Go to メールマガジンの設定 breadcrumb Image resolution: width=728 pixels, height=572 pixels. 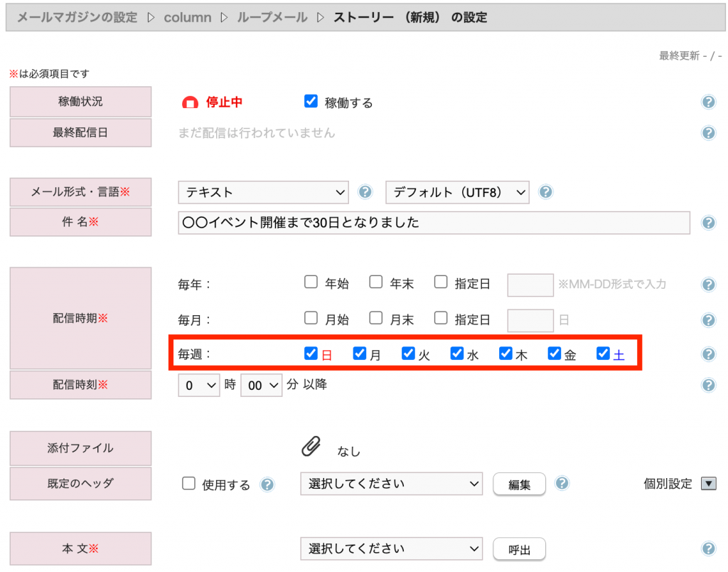point(77,18)
